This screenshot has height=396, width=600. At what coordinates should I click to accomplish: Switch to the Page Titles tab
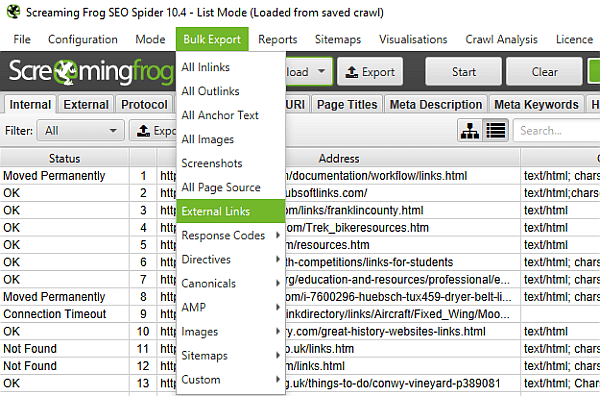point(347,105)
